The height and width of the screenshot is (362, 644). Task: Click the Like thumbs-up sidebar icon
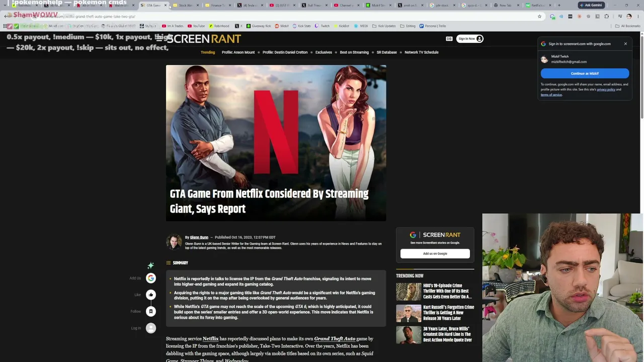point(150,295)
